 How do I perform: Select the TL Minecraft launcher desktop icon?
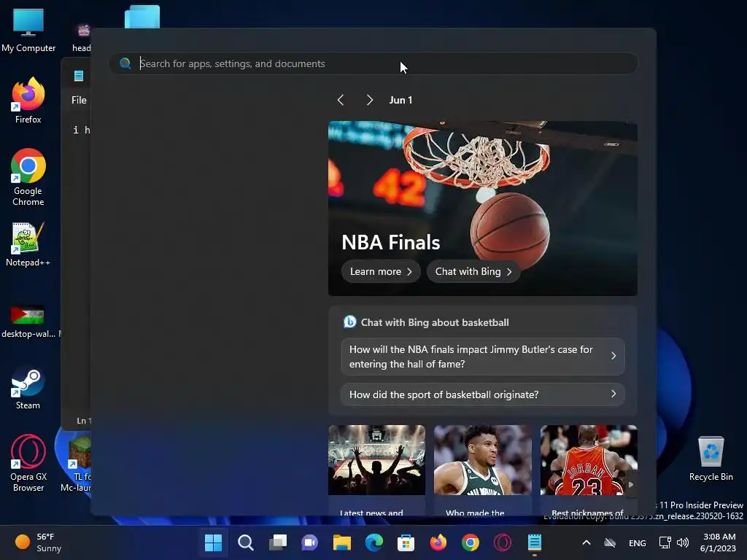[x=79, y=463]
